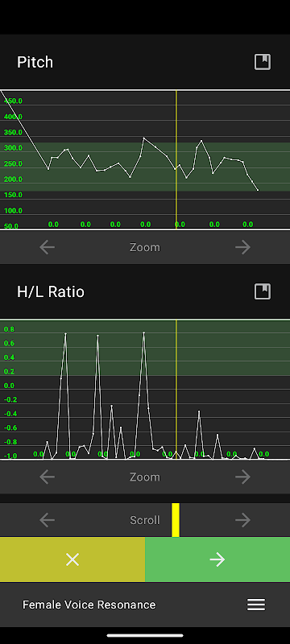This screenshot has height=644, width=290.
Task: Open the hamburger menu at the bottom
Action: [x=256, y=605]
